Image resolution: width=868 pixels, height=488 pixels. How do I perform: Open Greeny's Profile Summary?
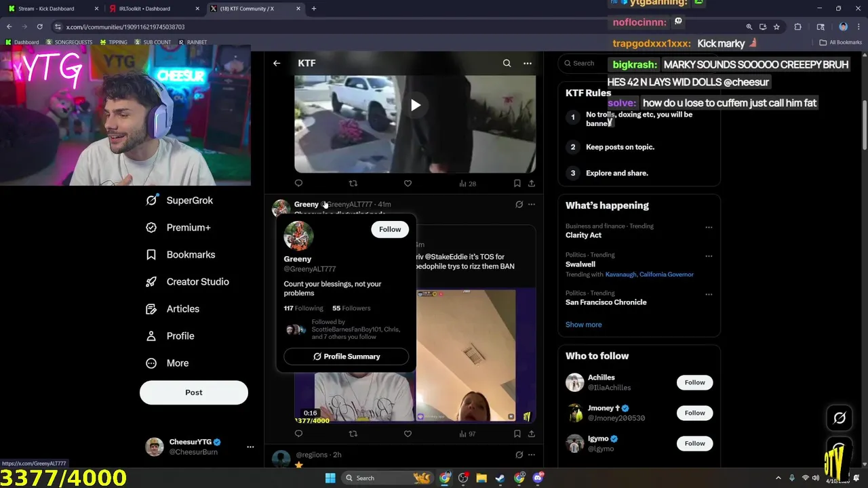tap(346, 357)
